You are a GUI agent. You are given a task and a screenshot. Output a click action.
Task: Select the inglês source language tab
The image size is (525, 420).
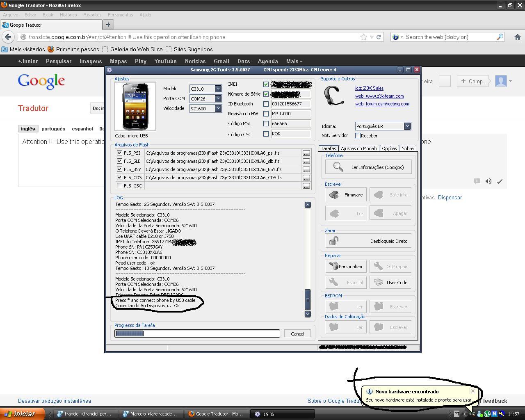28,129
